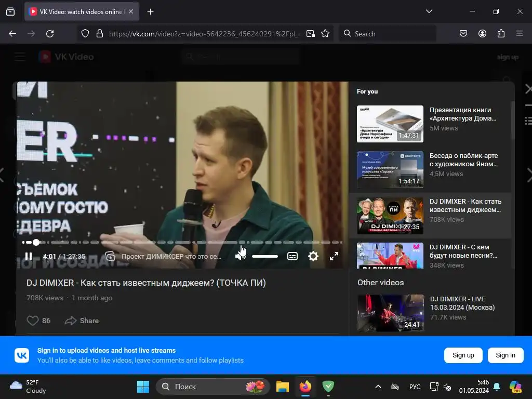This screenshot has height=399, width=532.
Task: Adjust the video volume slider
Action: [x=265, y=257]
